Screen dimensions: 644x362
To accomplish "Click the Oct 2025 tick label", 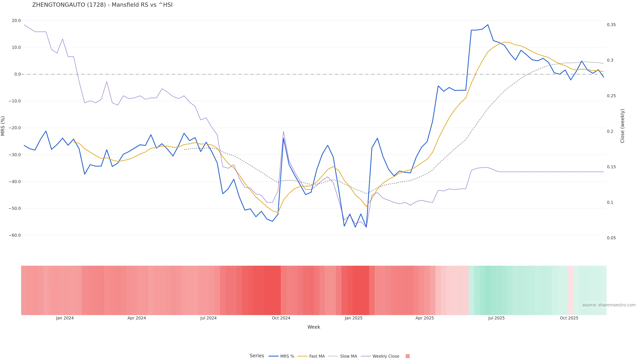I will [x=569, y=318].
